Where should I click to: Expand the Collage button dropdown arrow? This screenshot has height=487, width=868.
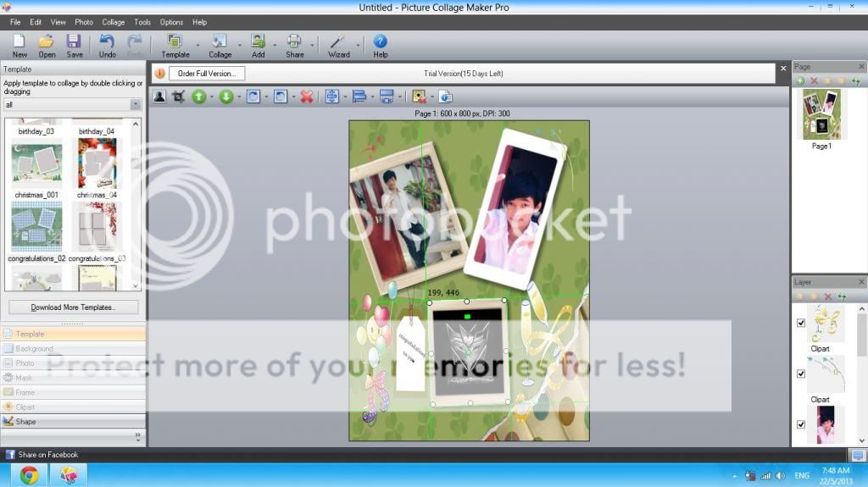click(240, 46)
